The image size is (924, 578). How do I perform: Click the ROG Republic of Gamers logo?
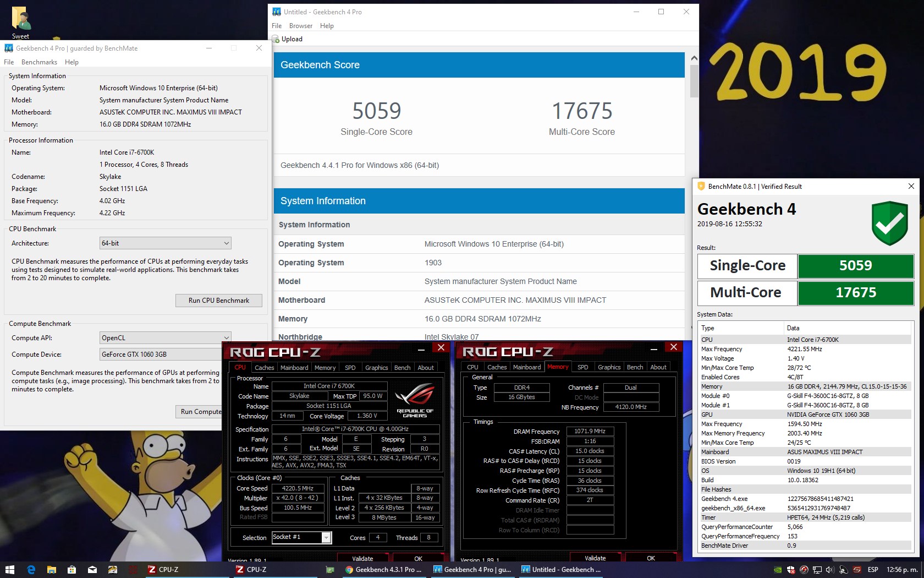415,401
